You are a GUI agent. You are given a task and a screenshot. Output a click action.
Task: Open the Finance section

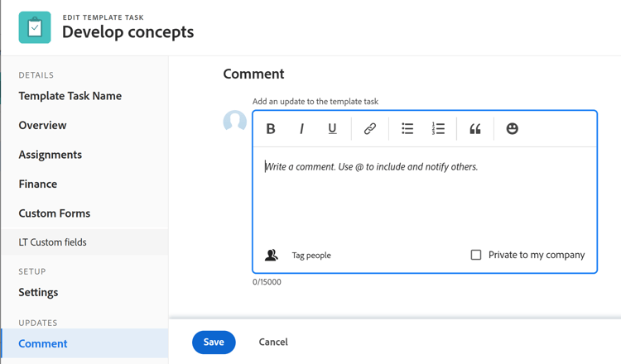point(38,184)
